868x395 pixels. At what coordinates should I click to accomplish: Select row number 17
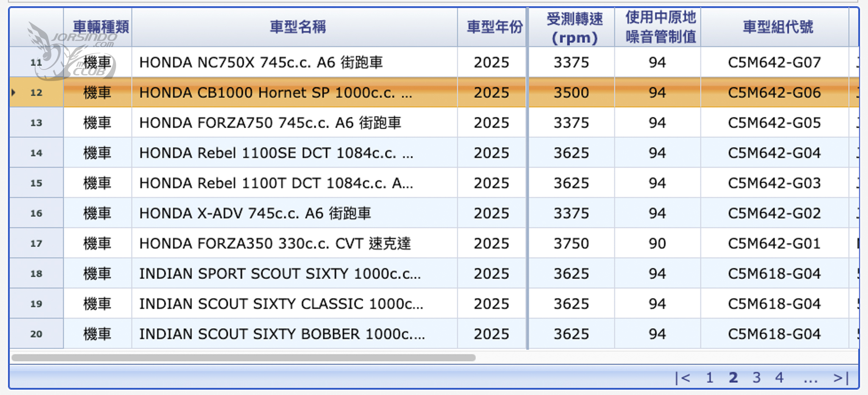click(x=36, y=243)
